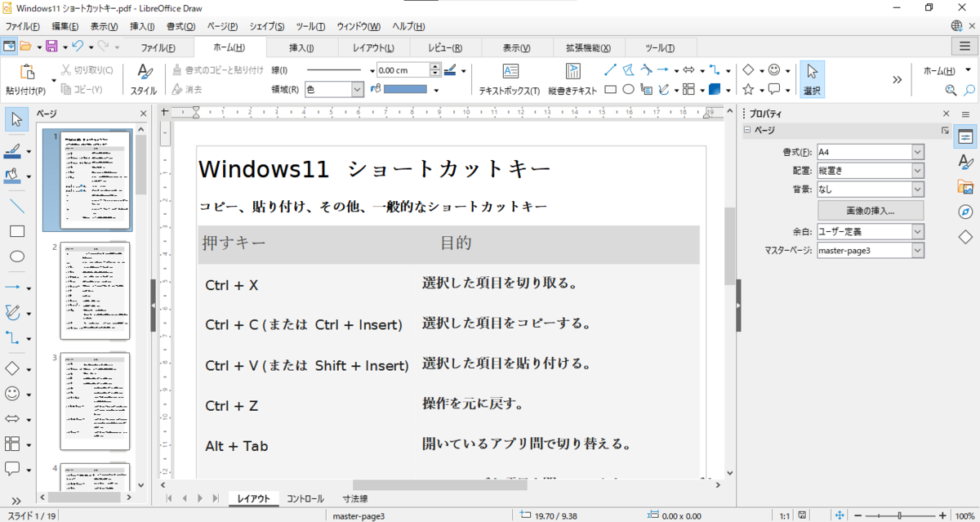Viewport: 980px width, 522px height.
Task: Collapse the ページ section expander in sidebar
Action: coord(746,130)
